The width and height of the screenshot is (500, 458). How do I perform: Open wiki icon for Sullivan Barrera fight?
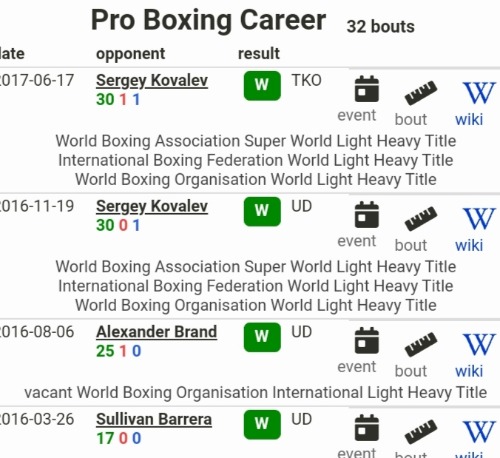point(479,432)
